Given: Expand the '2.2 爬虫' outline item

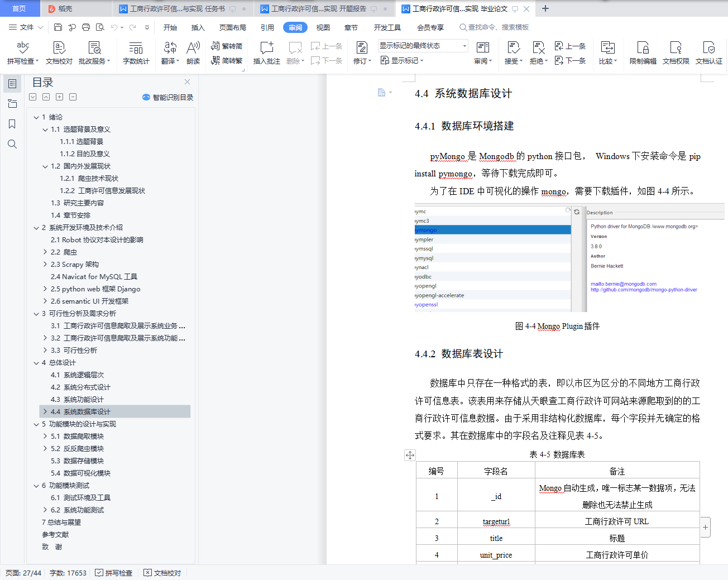Looking at the screenshot, I should (45, 252).
